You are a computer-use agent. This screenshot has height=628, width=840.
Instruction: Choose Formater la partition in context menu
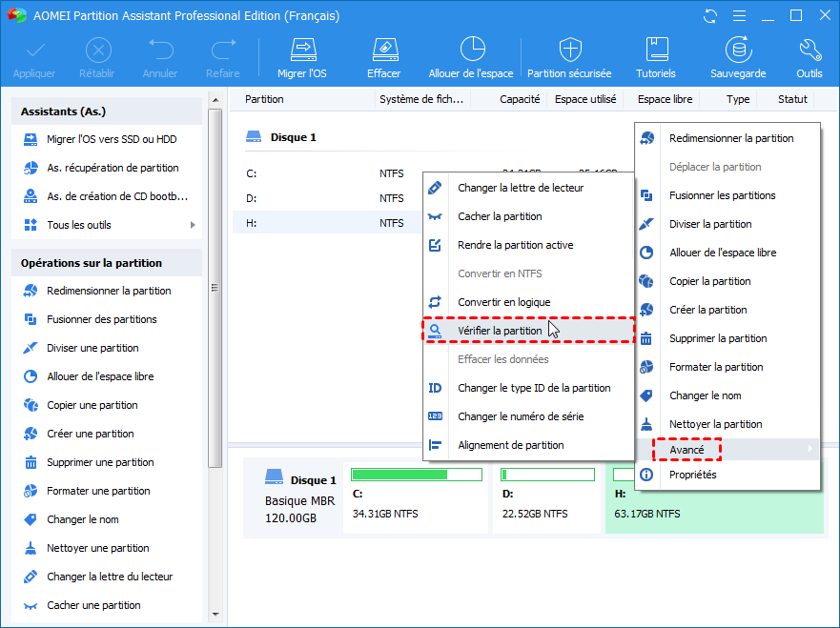tap(727, 367)
